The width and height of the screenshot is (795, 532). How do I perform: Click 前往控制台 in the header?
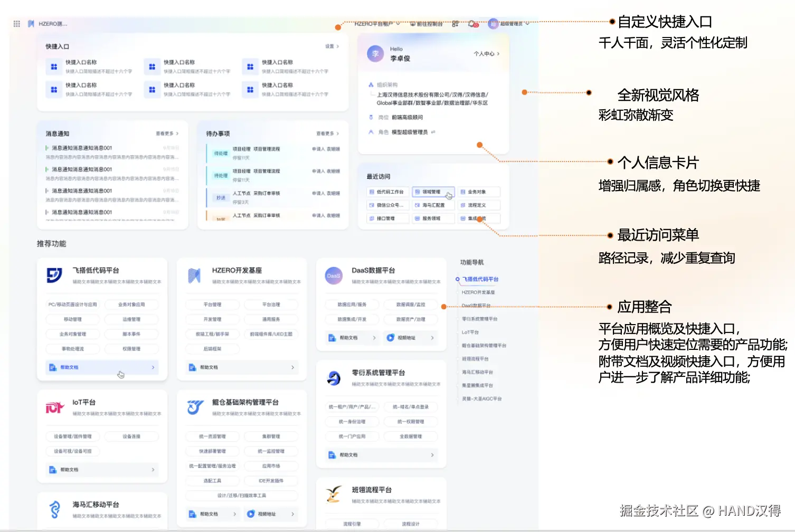tap(427, 24)
